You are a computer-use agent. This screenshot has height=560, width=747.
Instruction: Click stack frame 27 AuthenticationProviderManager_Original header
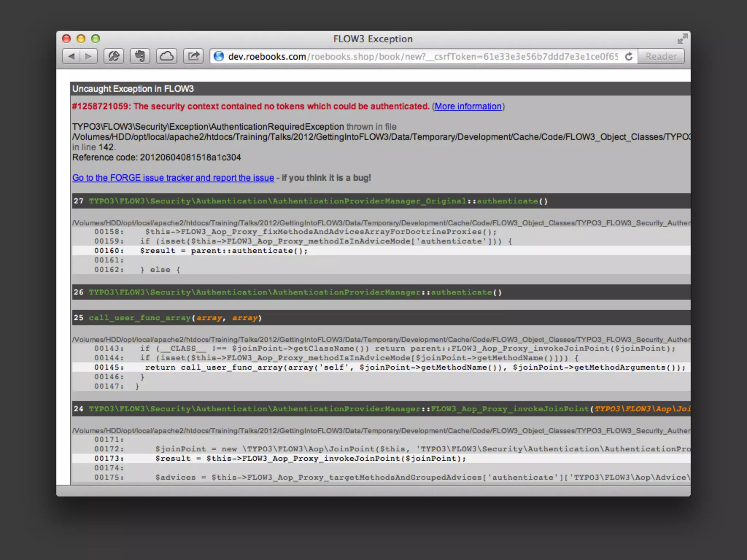(x=317, y=201)
